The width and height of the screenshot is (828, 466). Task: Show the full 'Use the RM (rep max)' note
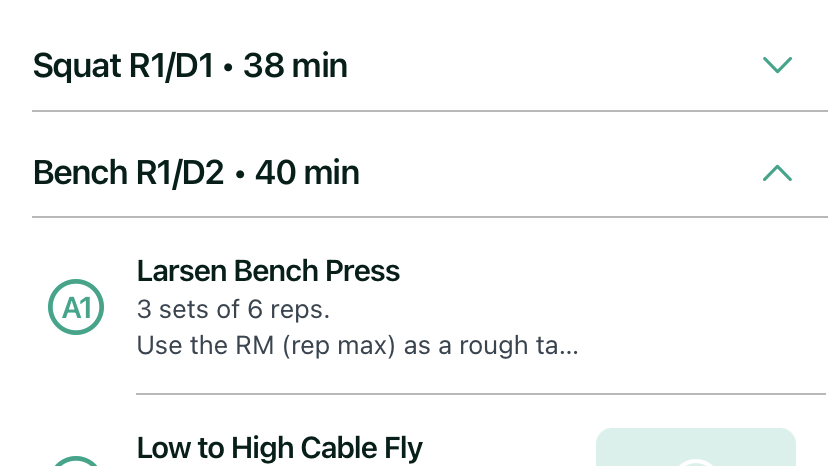click(x=357, y=346)
